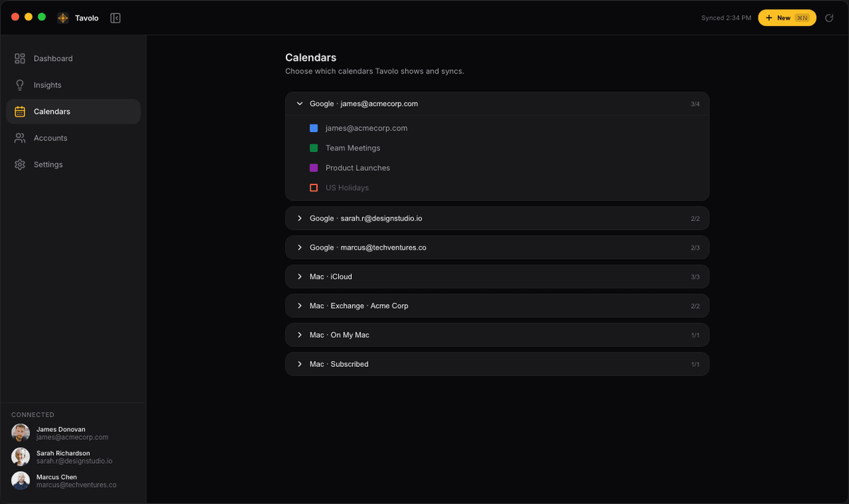
Task: Select the Insights lightbulb icon
Action: pos(20,85)
